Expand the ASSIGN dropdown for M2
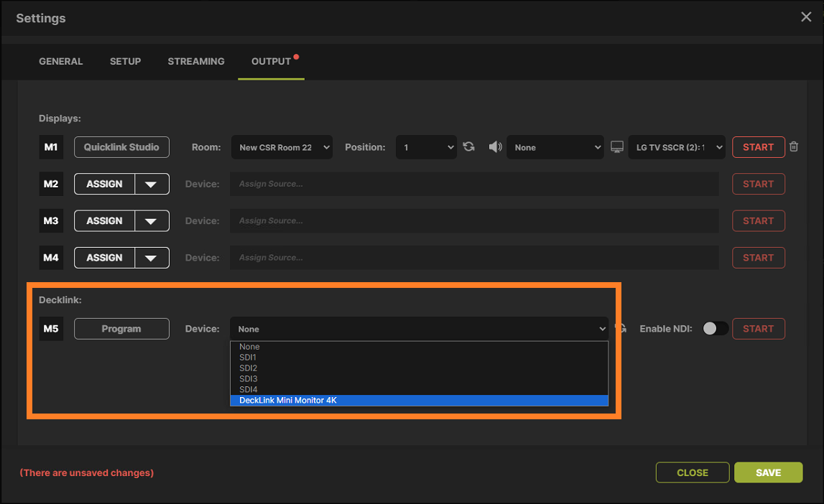 [151, 183]
